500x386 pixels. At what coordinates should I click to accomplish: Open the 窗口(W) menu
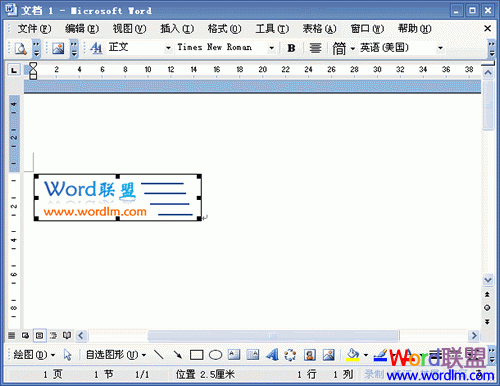coord(367,29)
